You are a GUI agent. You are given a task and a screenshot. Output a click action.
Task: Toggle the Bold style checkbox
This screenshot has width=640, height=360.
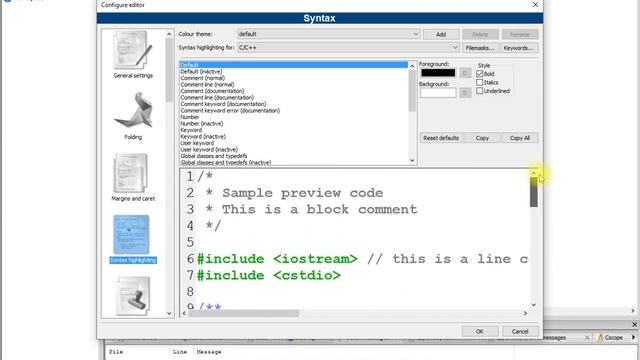(480, 74)
